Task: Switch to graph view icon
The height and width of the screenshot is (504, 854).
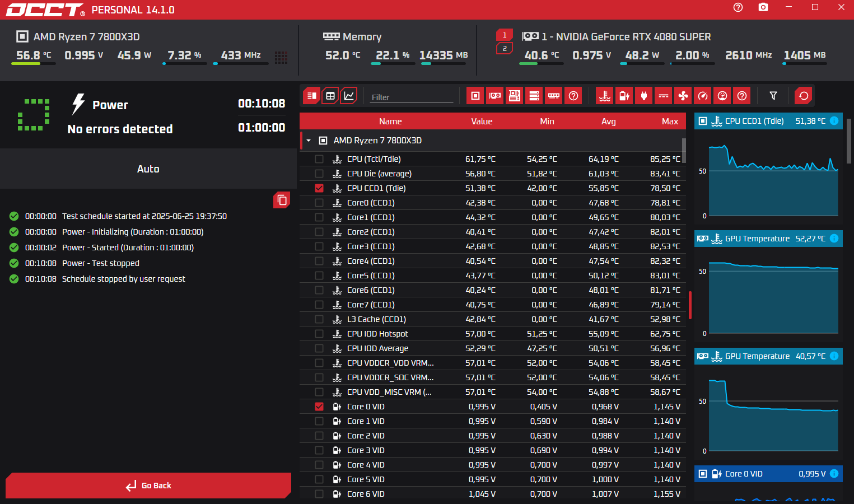Action: click(x=349, y=96)
